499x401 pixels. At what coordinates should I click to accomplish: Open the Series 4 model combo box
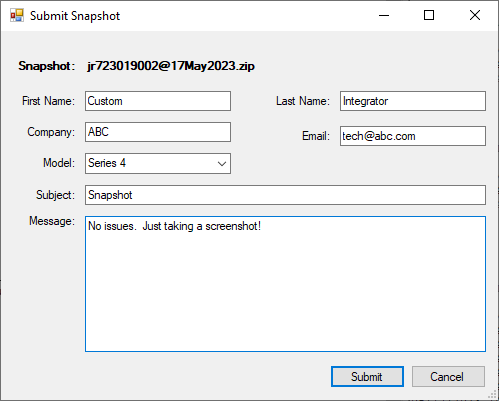coord(158,163)
